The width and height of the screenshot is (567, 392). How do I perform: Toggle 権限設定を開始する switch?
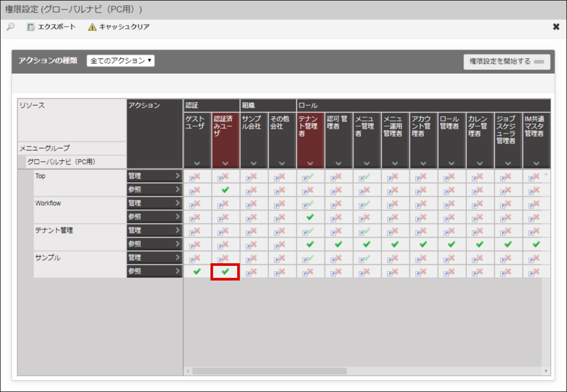coord(538,62)
